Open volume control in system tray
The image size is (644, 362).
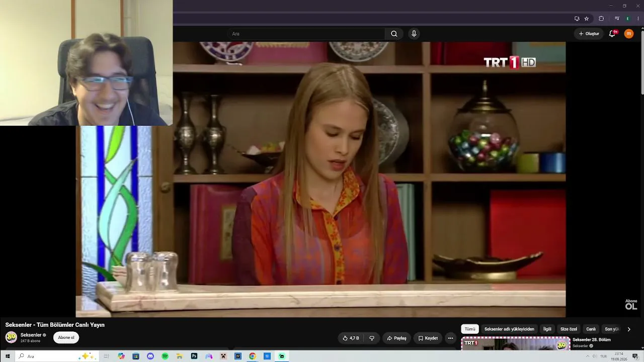coord(595,356)
